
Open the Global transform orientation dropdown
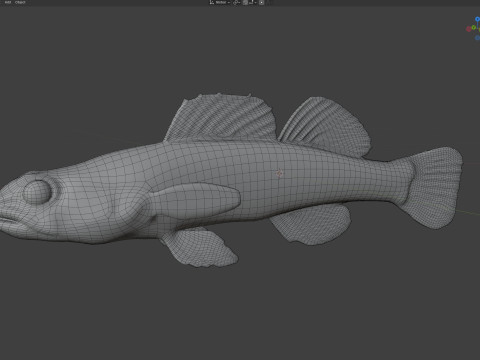[220, 2]
